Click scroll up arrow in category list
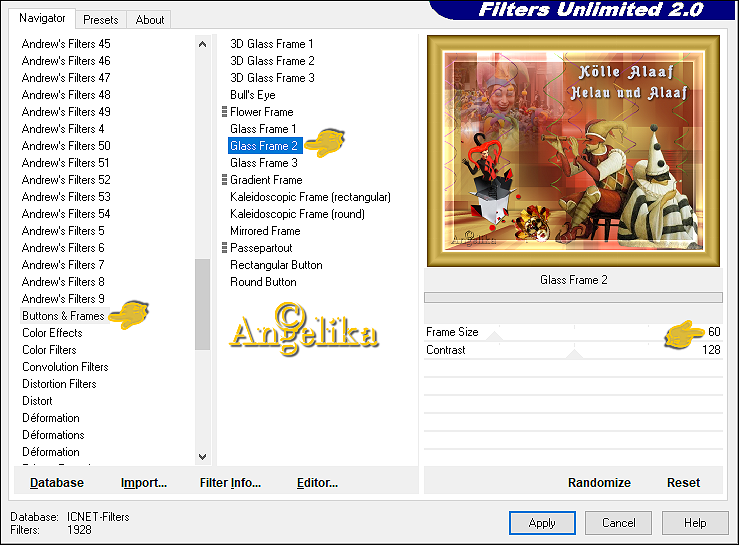739x545 pixels. (203, 44)
